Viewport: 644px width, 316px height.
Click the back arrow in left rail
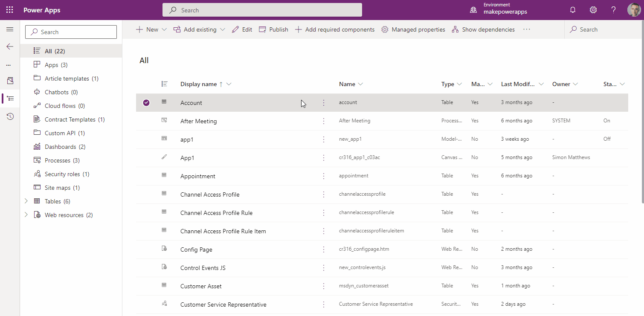click(10, 46)
